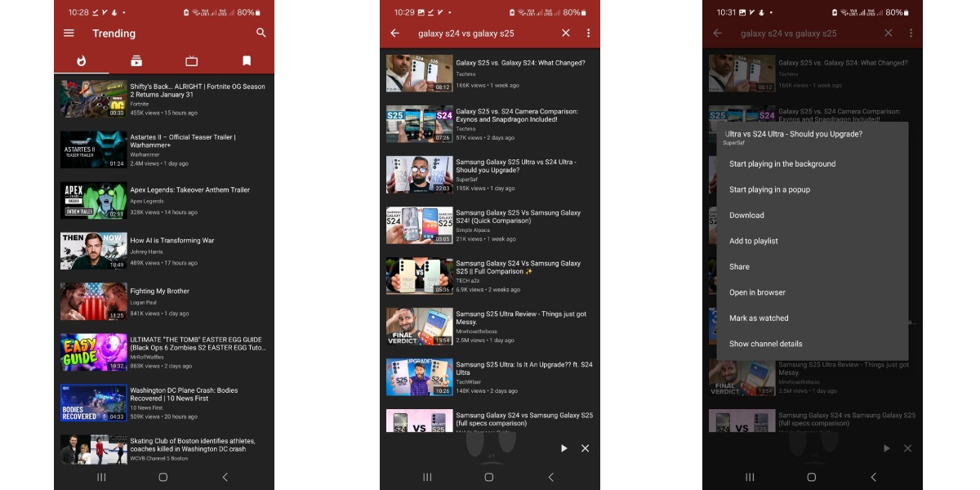Choose Start playing in a popup
Viewport: 980px width, 490px height.
[x=813, y=189]
